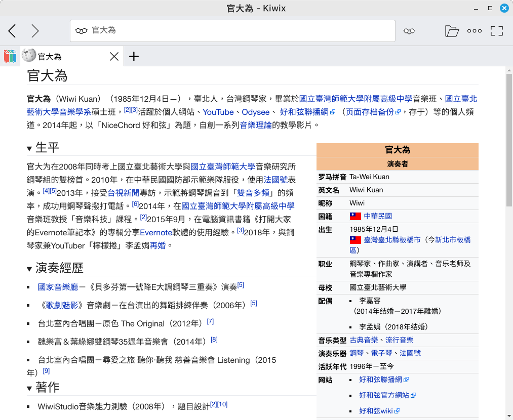Click the 中華民國 nationality link
Screen dimensions: 513x420
tap(378, 216)
